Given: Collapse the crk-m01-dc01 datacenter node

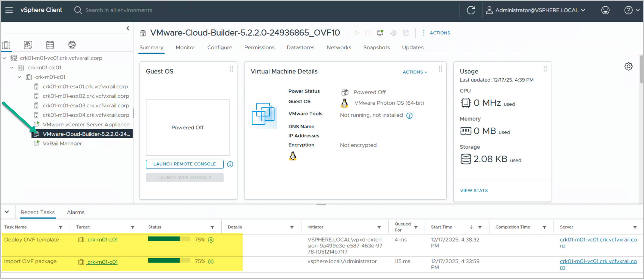Looking at the screenshot, I should click(12, 68).
